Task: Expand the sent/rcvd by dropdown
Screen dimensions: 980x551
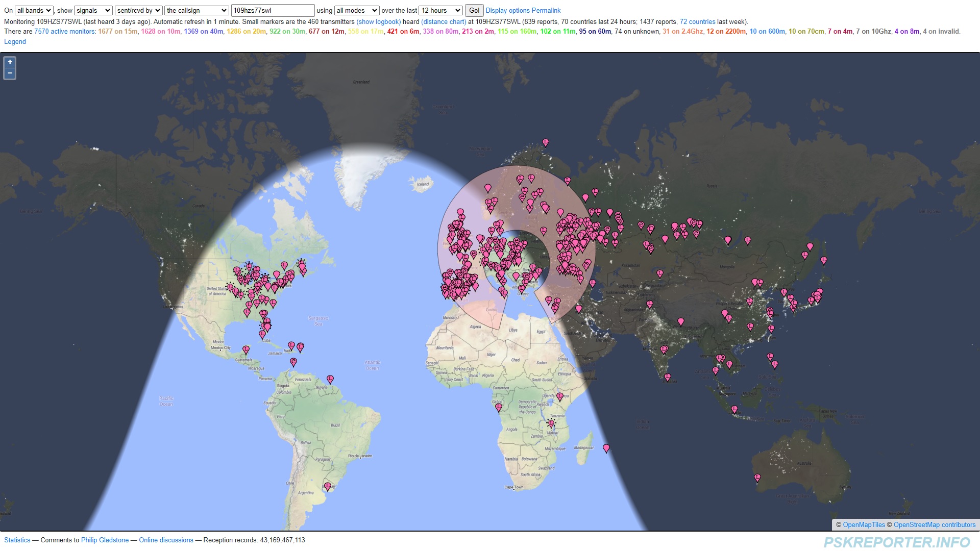Action: 138,10
